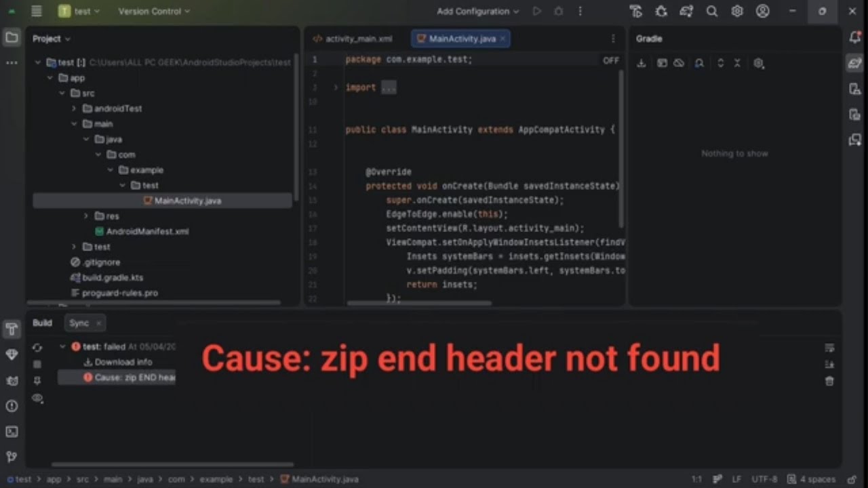Open Search Everywhere magnifier

[712, 12]
